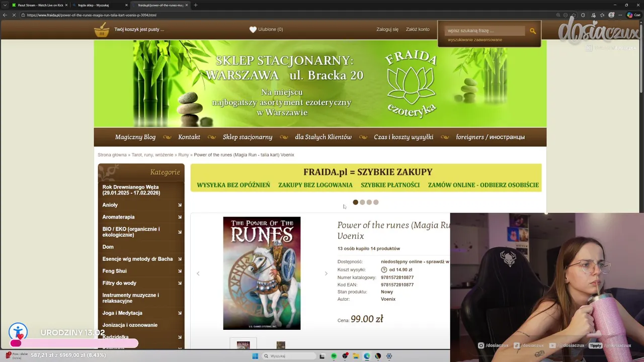Select the second carousel dot

pyautogui.click(x=362, y=202)
